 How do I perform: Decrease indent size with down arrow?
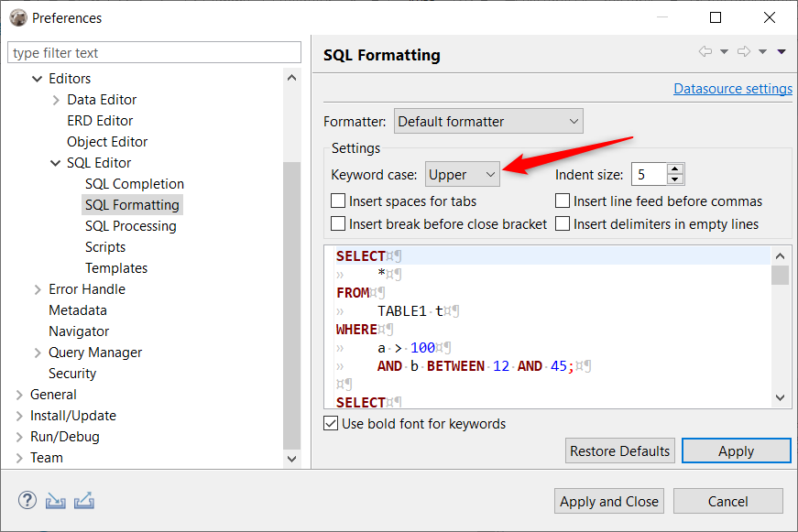pos(675,179)
